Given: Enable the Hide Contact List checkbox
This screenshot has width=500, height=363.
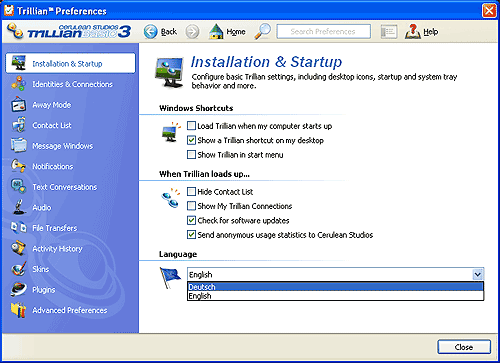Looking at the screenshot, I should [x=191, y=192].
